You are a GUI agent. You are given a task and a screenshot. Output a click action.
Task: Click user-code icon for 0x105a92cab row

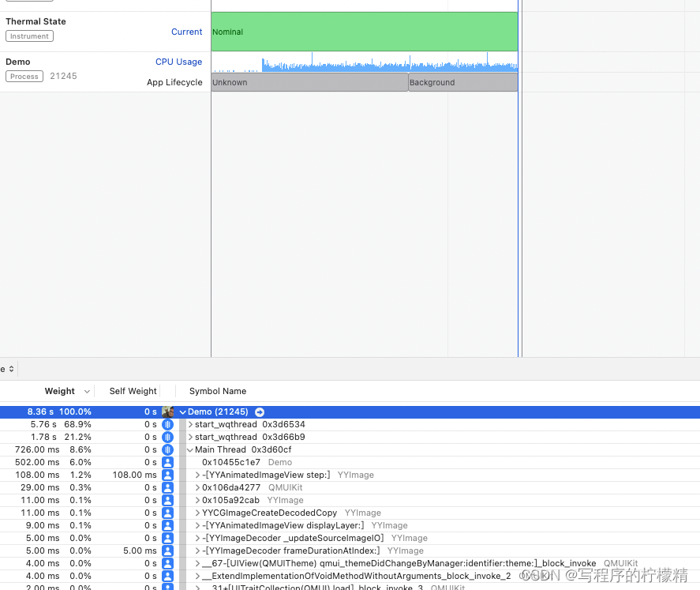click(168, 500)
